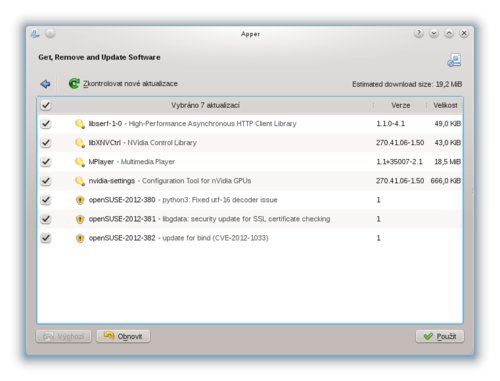Click the round pin button in titlebar
This screenshot has height=381, width=500.
[x=50, y=33]
